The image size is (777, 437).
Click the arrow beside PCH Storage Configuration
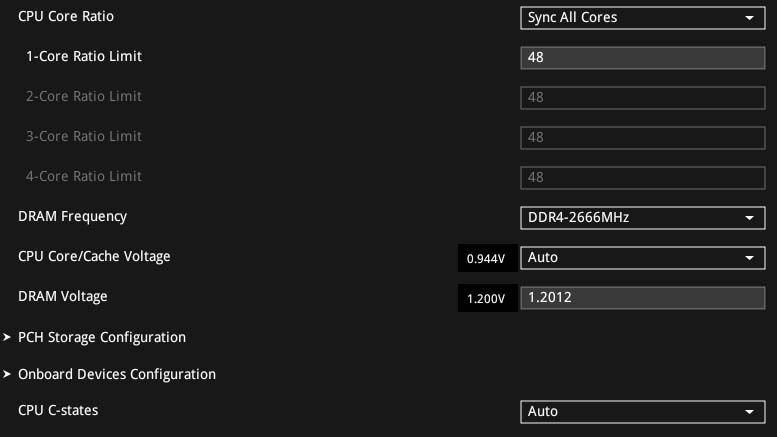coord(7,338)
